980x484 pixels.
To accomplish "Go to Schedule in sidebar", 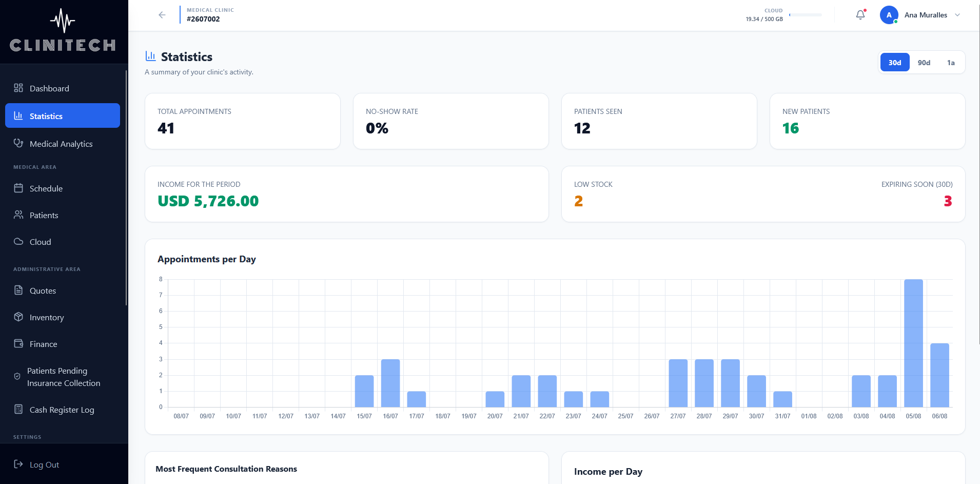I will point(63,188).
